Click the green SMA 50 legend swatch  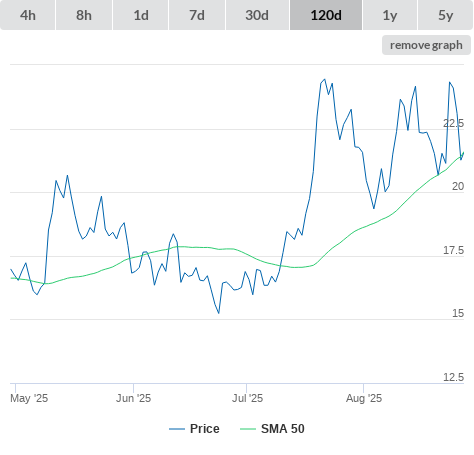[248, 429]
